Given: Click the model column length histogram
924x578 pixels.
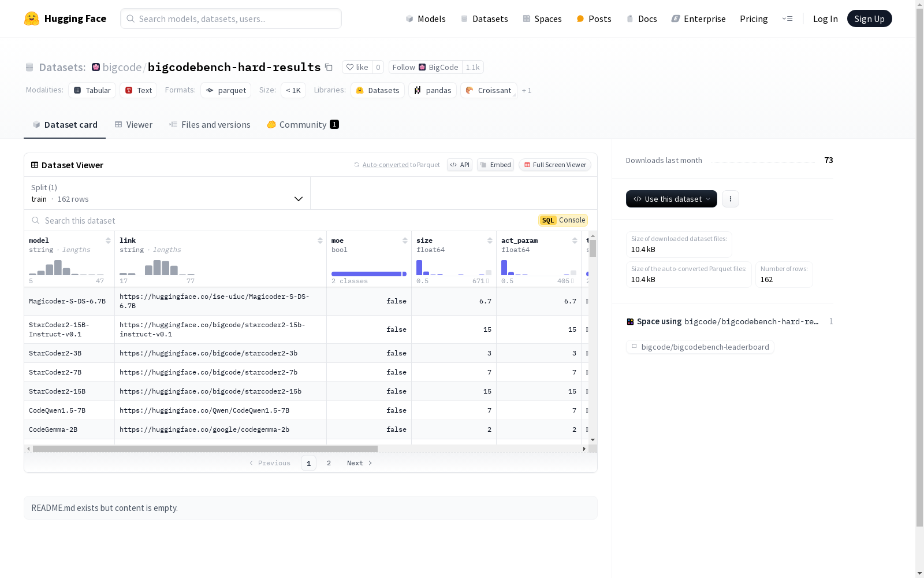Looking at the screenshot, I should [66, 268].
